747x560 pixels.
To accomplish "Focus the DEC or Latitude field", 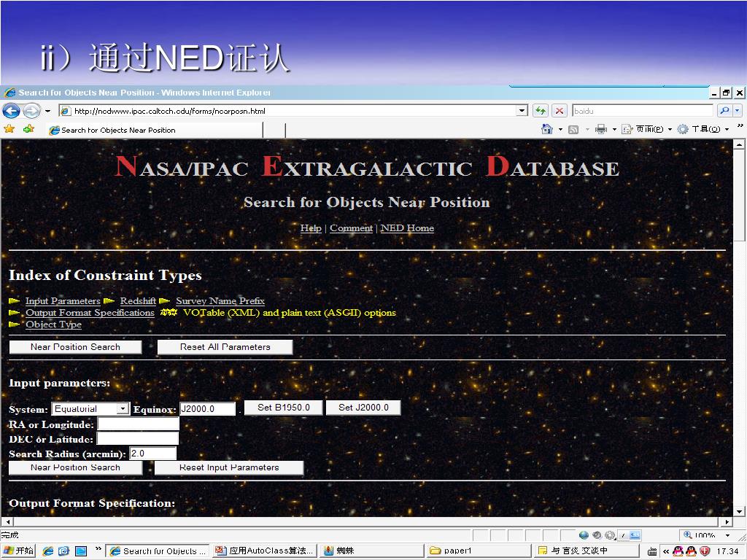I will pyautogui.click(x=138, y=438).
